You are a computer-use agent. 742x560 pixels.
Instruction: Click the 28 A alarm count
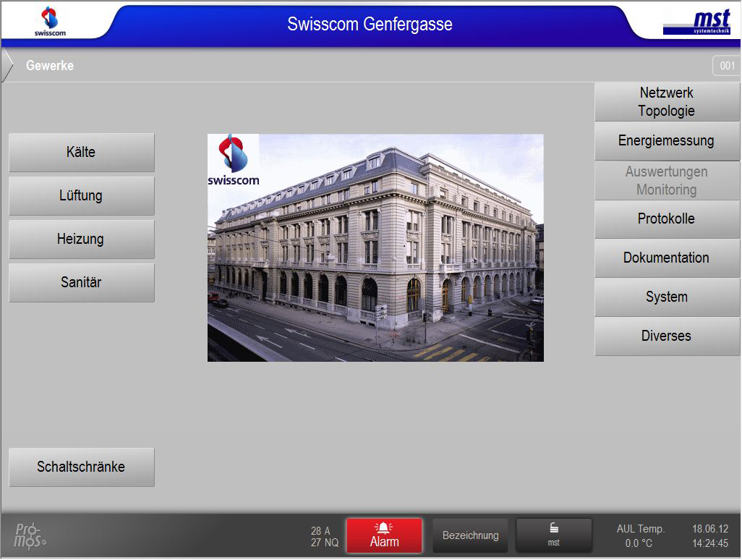(321, 530)
